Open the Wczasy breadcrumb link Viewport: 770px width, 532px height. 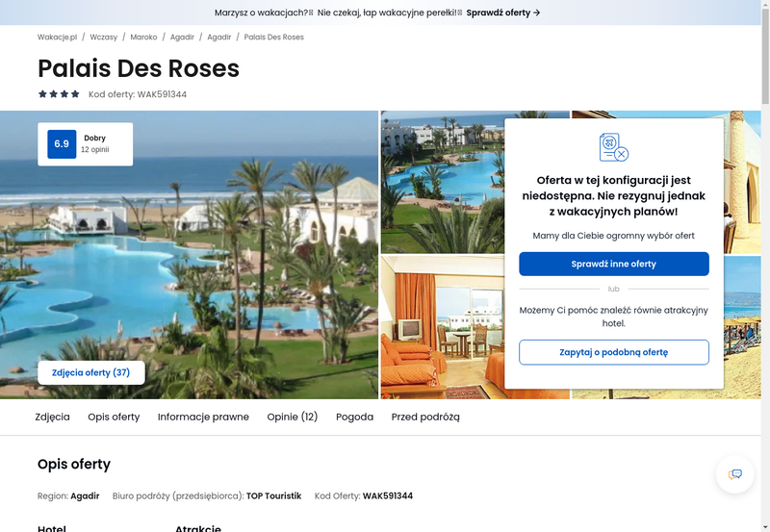104,38
